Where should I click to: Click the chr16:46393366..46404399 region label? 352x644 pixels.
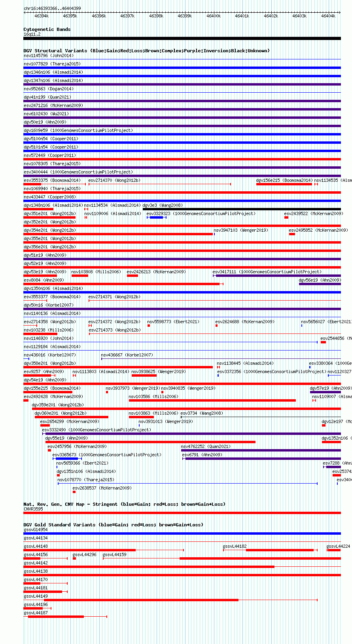pyautogui.click(x=52, y=8)
